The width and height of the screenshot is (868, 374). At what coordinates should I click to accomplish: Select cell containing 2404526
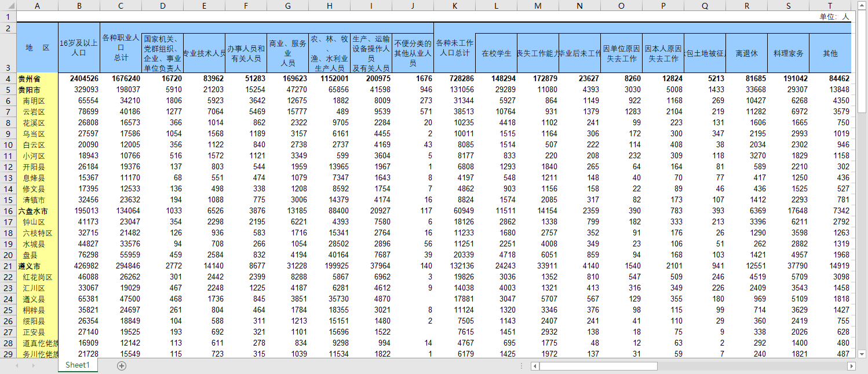tap(79, 79)
